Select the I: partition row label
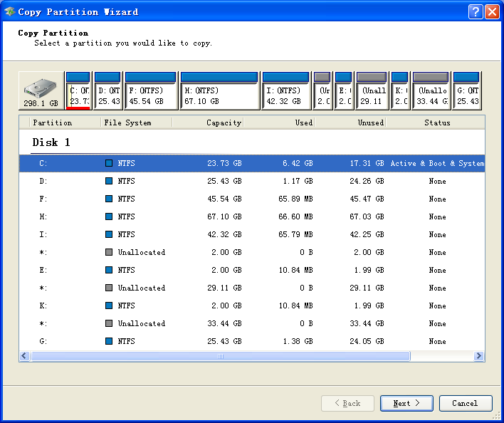The height and width of the screenshot is (423, 504). pos(43,234)
